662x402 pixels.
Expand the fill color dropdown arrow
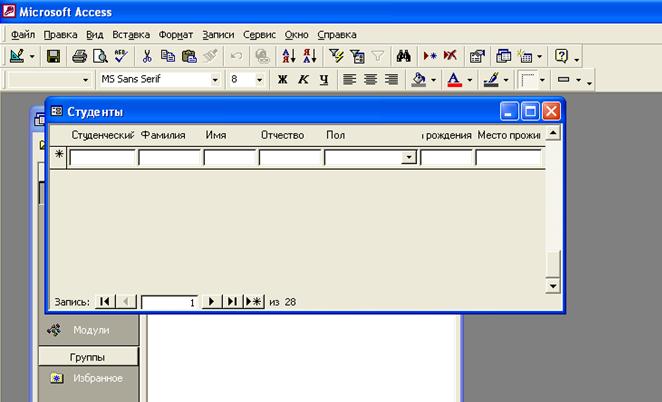434,79
